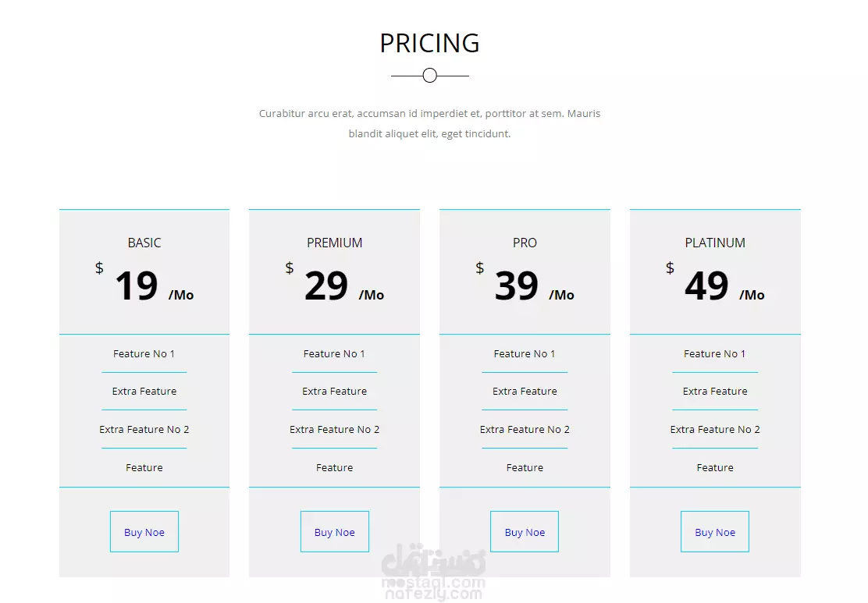Click the Buy Noe button under Platinum plan
Viewport: 868px width, 603px height.
715,532
